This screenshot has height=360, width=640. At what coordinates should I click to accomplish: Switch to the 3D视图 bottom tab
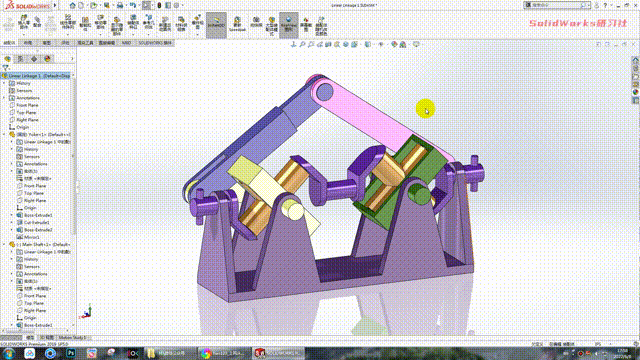47,338
